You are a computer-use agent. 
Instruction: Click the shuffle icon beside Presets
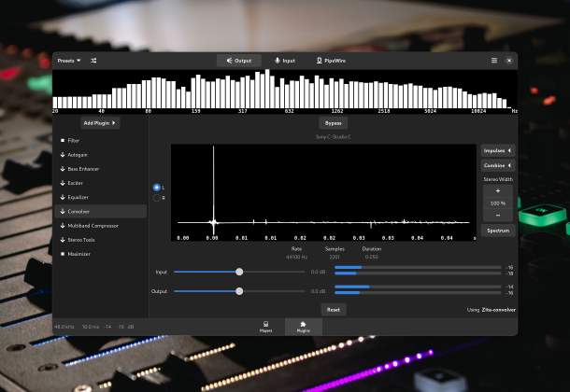(93, 61)
